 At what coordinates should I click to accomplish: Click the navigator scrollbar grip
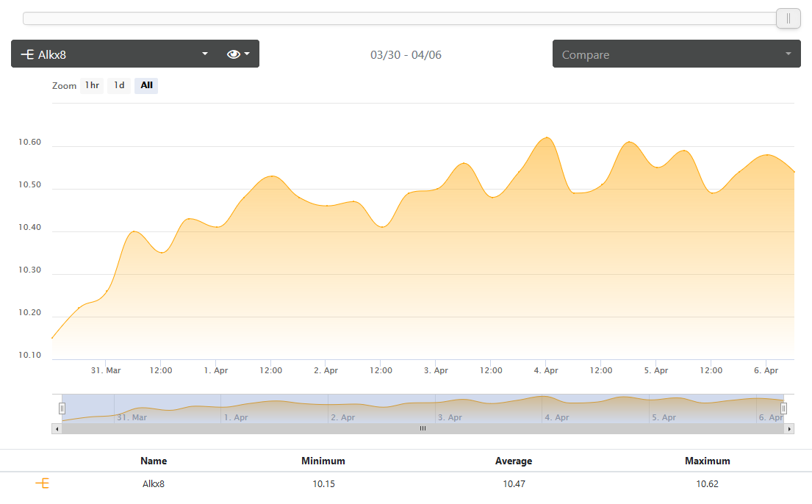(423, 428)
